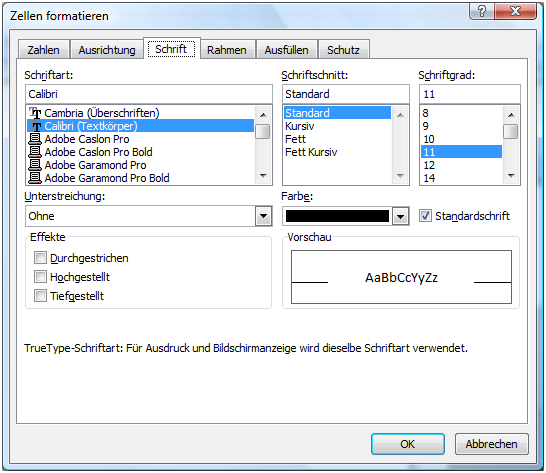Click font style list scroll up arrow
This screenshot has height=473, width=546.
coord(400,114)
